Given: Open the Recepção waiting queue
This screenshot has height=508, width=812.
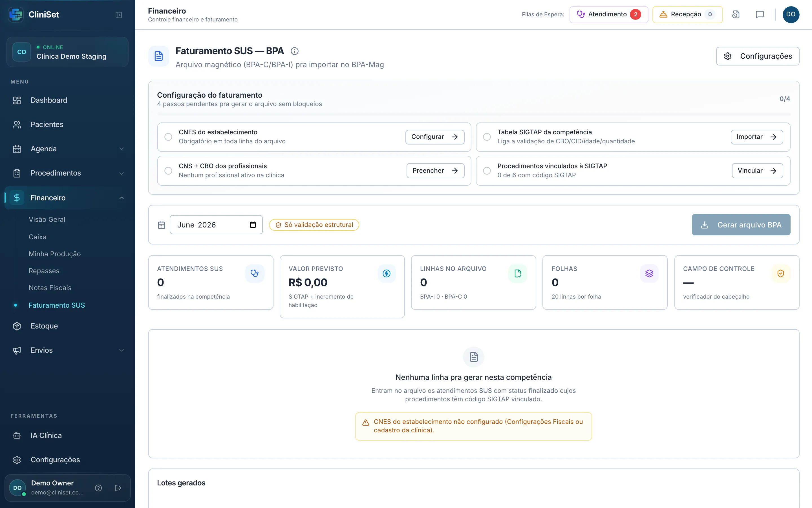Looking at the screenshot, I should tap(687, 14).
